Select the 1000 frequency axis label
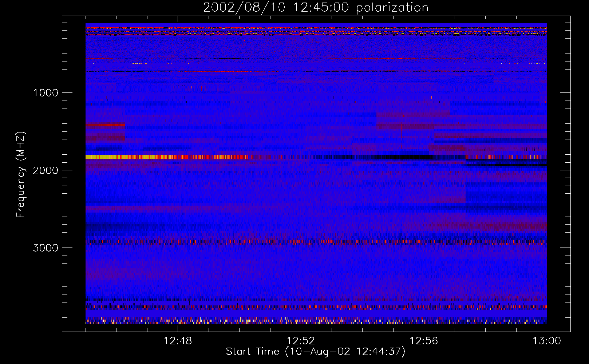The image size is (589, 364). (46, 93)
